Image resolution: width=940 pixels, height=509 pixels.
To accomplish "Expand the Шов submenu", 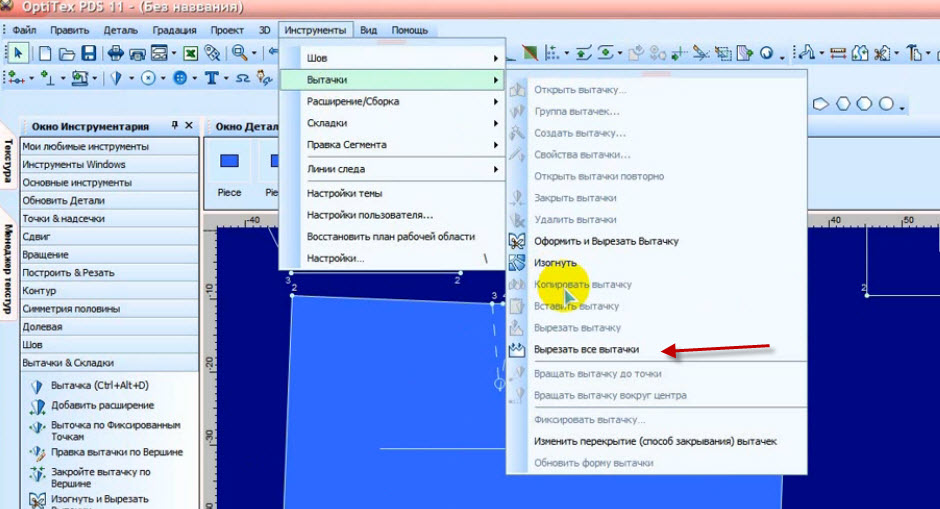I will [393, 58].
